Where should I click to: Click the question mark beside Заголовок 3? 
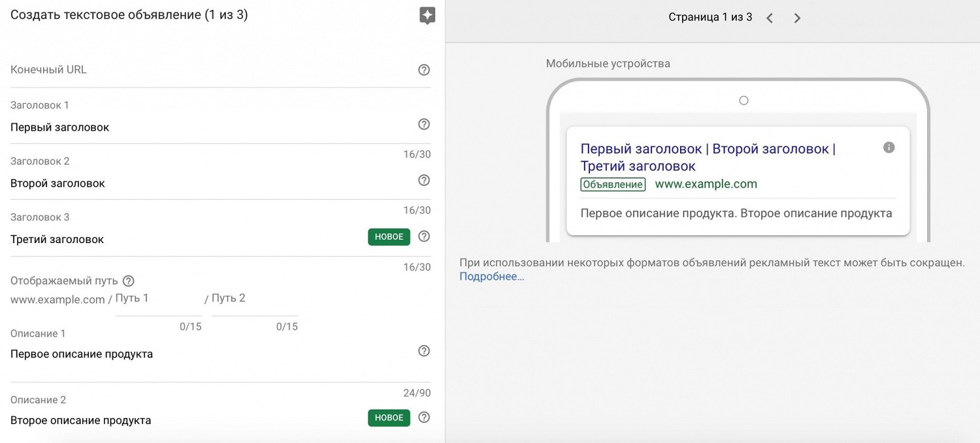[x=423, y=237]
